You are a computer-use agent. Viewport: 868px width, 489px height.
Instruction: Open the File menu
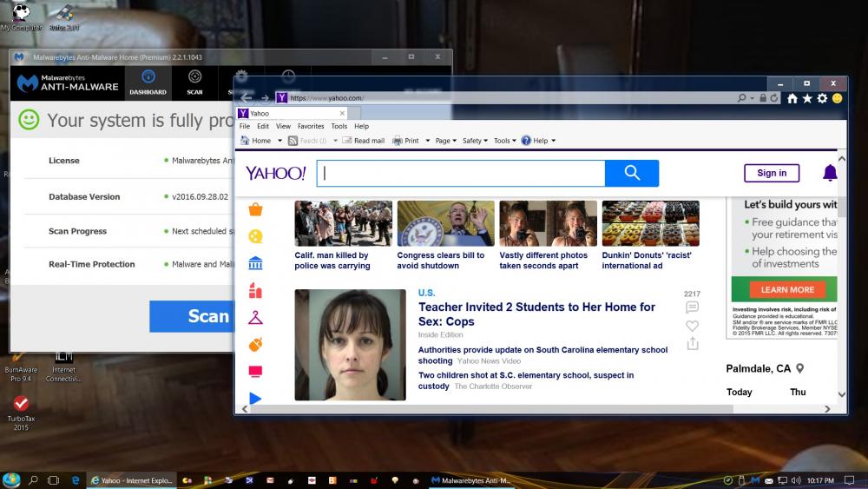(245, 126)
